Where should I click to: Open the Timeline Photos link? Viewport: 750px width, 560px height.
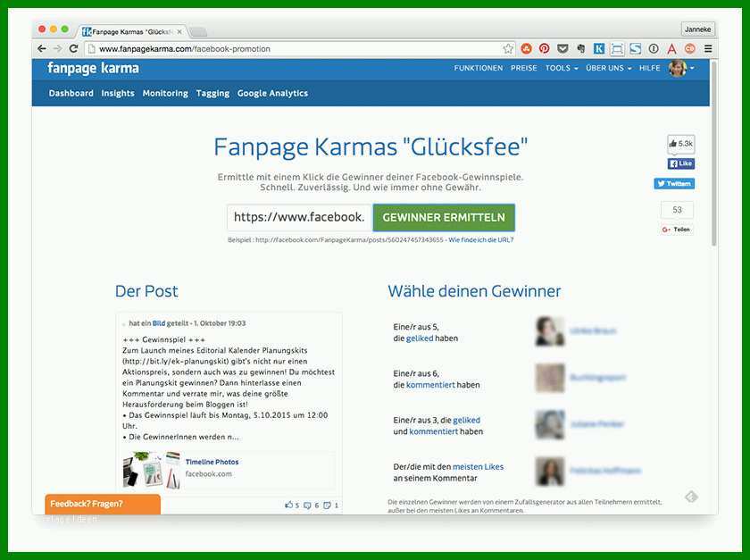point(212,462)
